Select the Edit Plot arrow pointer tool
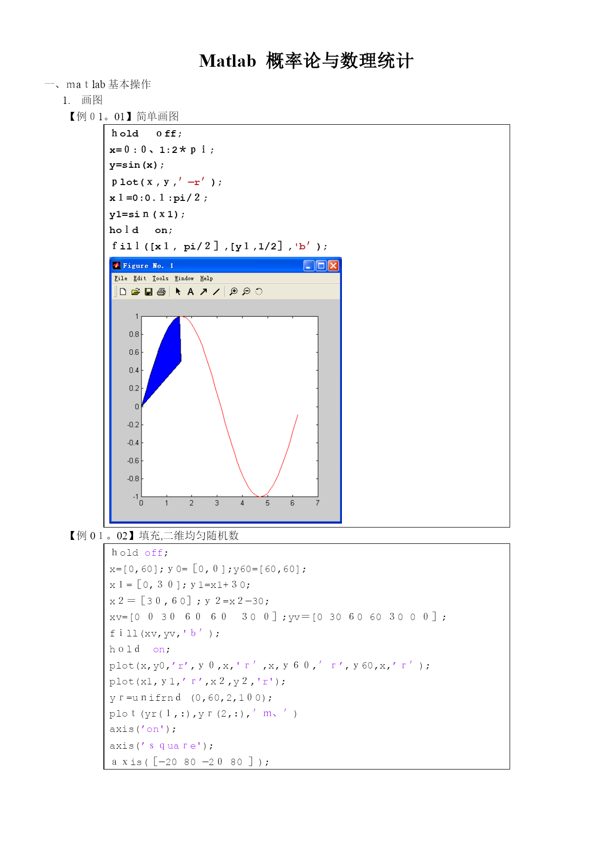The width and height of the screenshot is (614, 868). point(178,292)
